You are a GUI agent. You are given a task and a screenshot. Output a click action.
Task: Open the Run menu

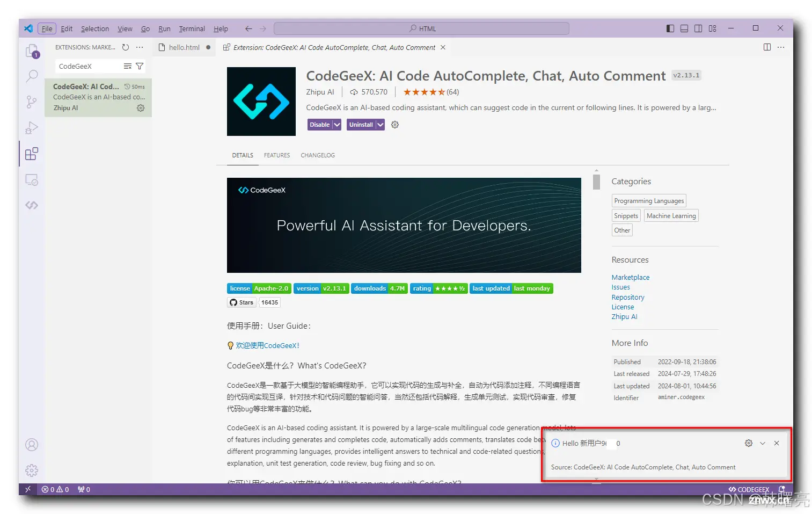click(164, 28)
